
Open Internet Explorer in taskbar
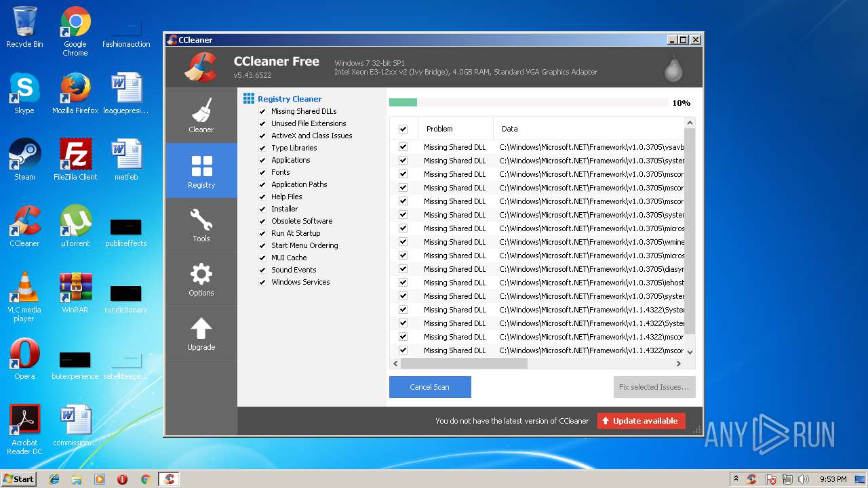click(x=54, y=479)
